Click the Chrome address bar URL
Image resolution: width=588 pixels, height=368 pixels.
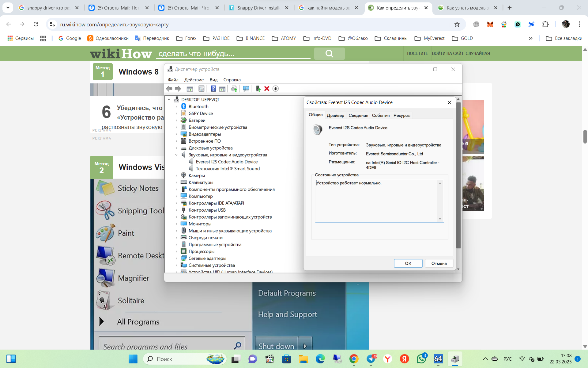[114, 25]
